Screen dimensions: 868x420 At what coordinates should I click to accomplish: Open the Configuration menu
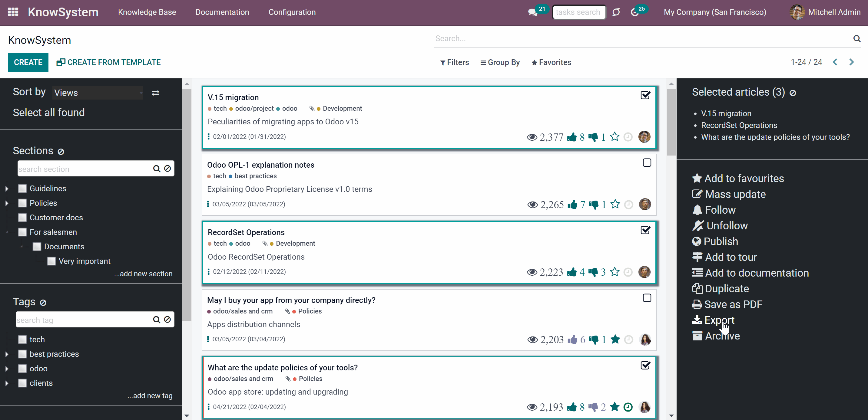(292, 12)
